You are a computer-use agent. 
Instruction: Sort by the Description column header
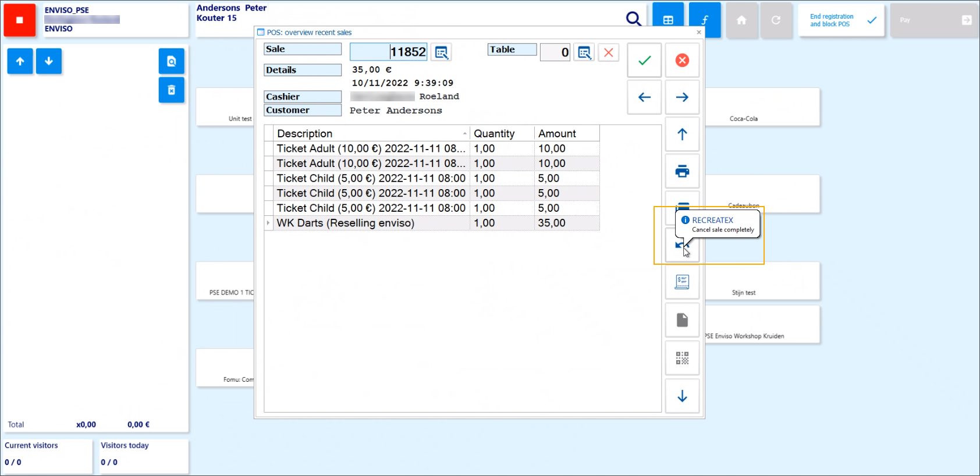coord(367,134)
